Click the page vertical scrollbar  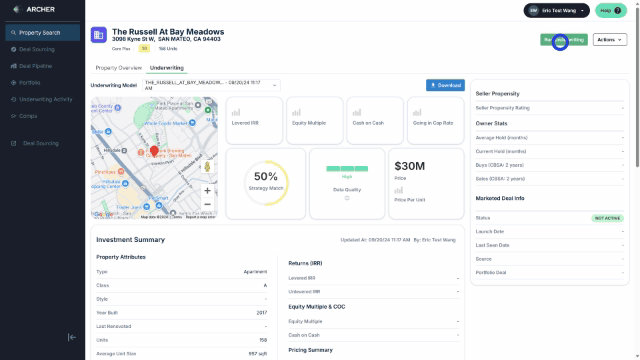[x=637, y=86]
